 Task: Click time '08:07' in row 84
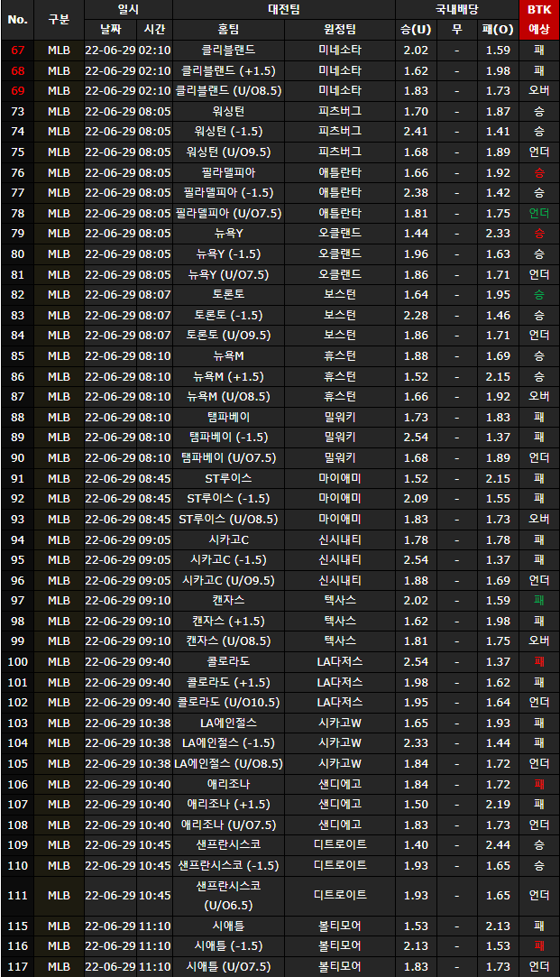(x=154, y=336)
